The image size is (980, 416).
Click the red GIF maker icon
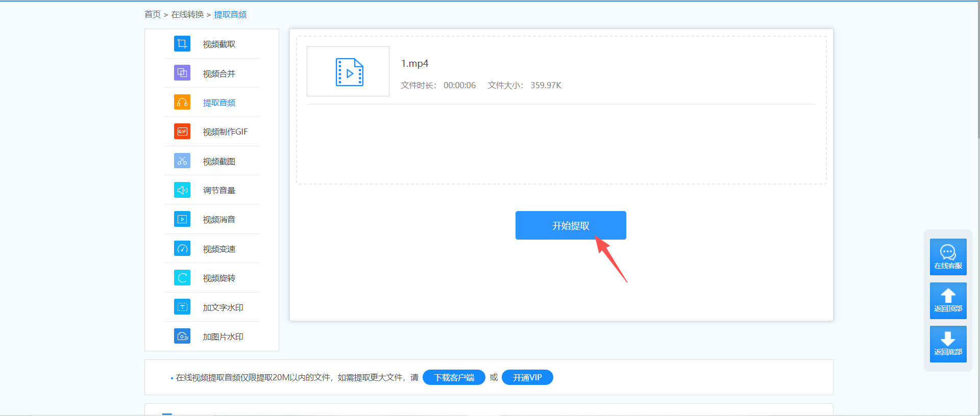click(x=182, y=132)
